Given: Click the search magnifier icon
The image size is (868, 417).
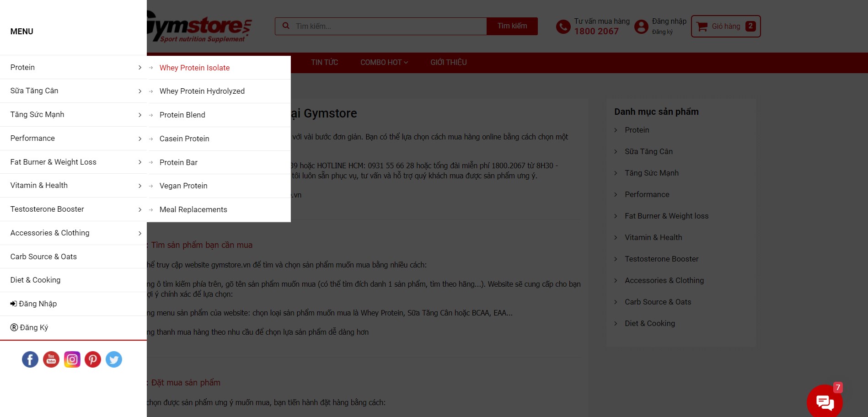Looking at the screenshot, I should coord(286,26).
